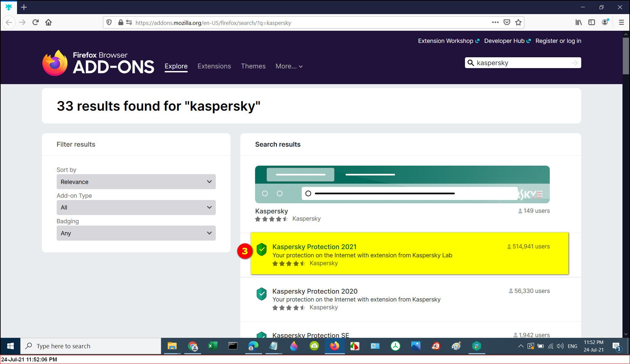Open the Extension Workshop link

click(x=449, y=41)
